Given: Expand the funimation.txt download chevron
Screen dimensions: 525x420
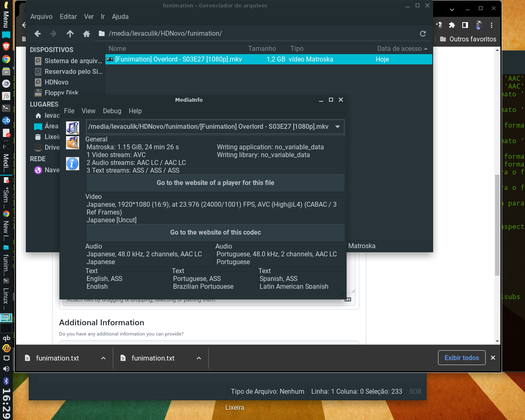Looking at the screenshot, I should (103, 358).
